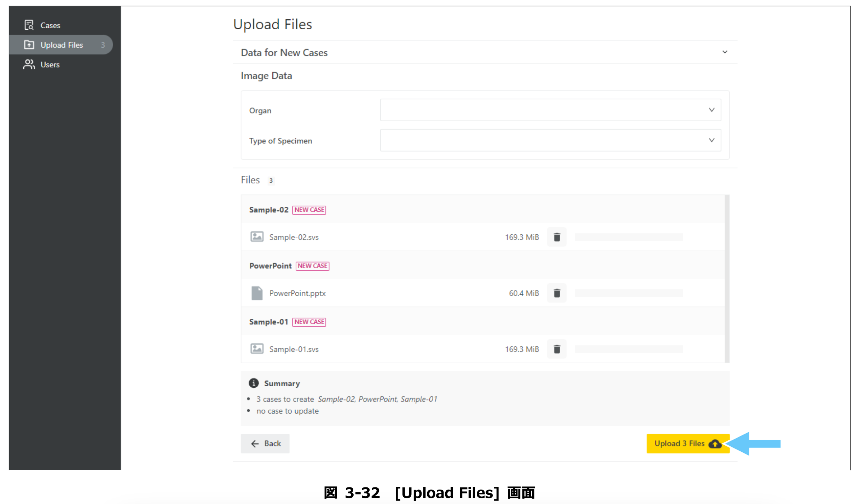858x504 pixels.
Task: Open the Cases page from sidebar
Action: 50,25
